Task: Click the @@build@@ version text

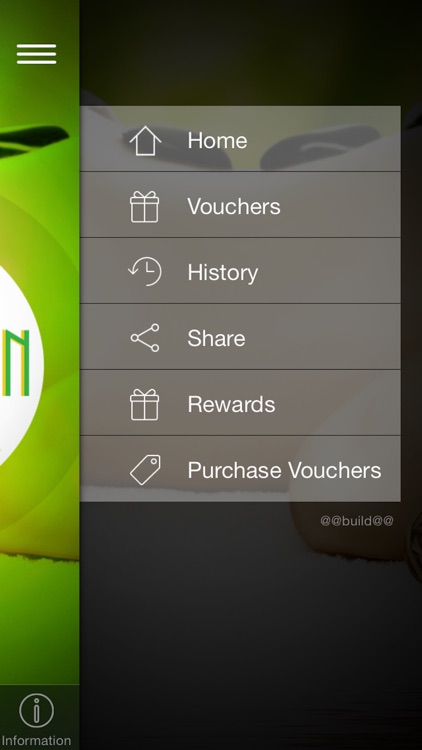Action: click(x=357, y=521)
